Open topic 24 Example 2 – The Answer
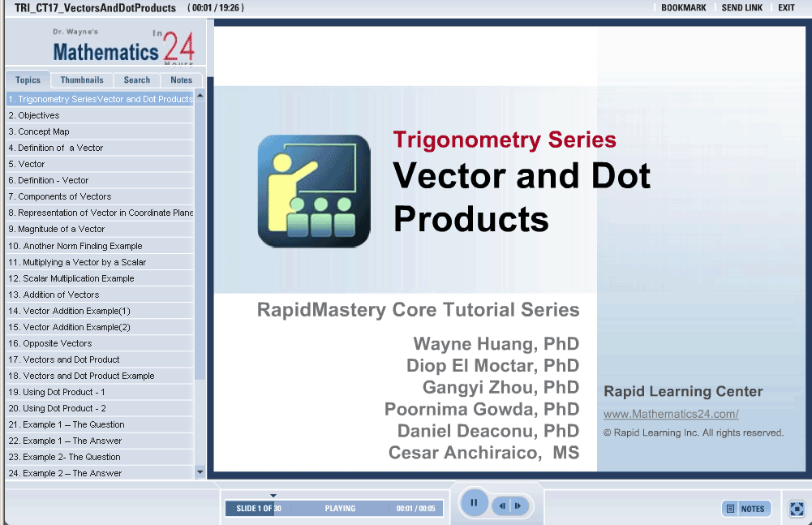 point(100,473)
